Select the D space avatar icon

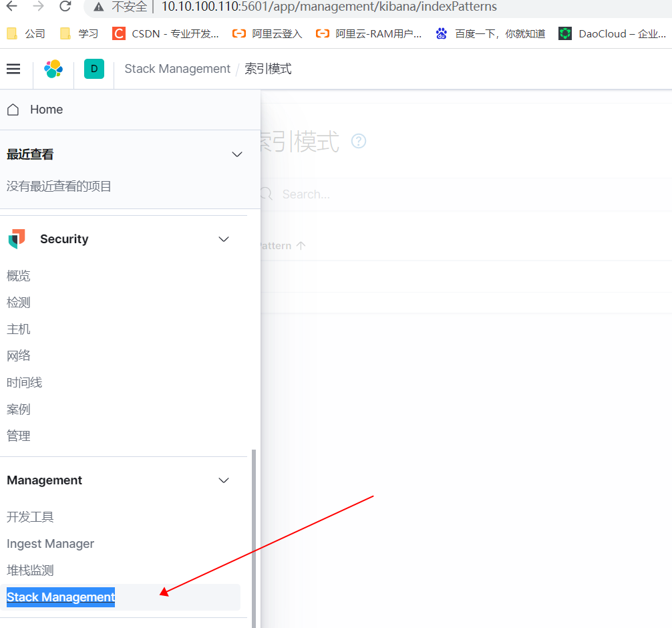[x=94, y=68]
